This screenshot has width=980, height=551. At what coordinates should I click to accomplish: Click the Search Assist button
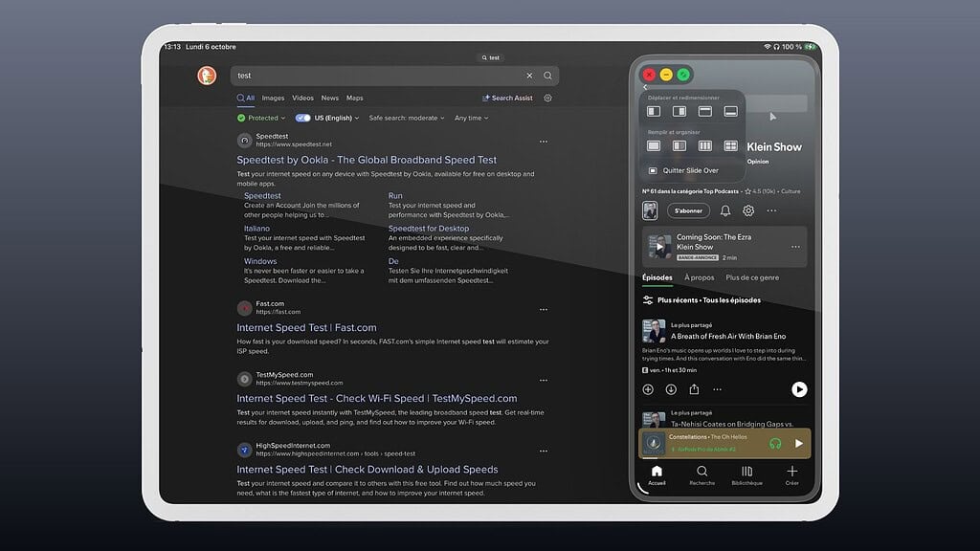[x=507, y=99]
